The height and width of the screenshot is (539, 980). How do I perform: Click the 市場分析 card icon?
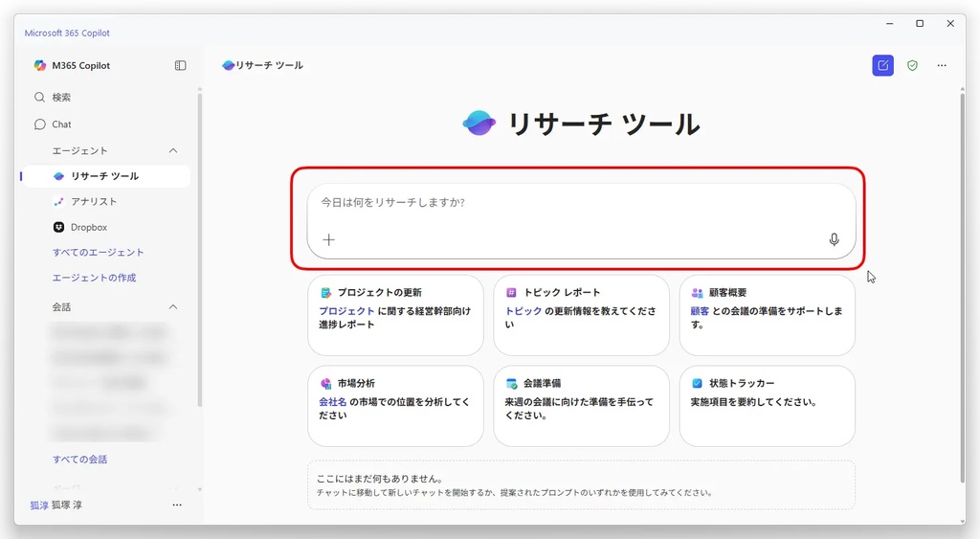pos(325,383)
